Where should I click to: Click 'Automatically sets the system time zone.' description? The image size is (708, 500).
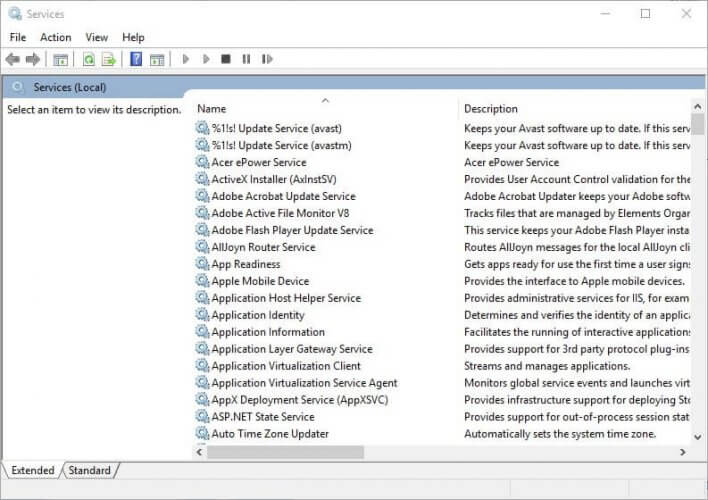coord(560,434)
